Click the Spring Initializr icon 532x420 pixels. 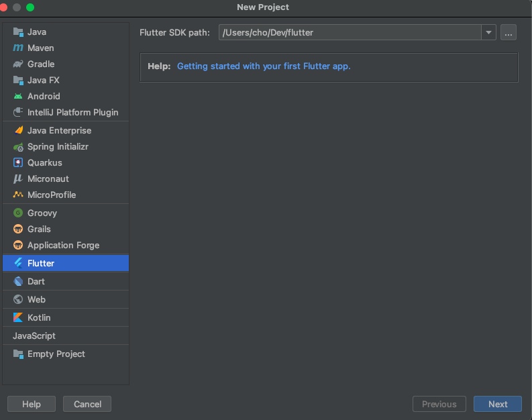[x=18, y=146]
